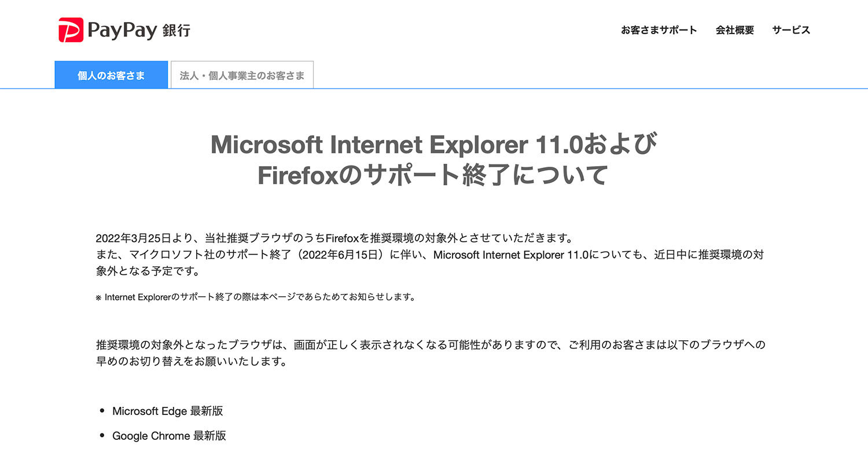
Task: Click the footnote about Internet Explorerのサポート終了
Action: point(260,297)
